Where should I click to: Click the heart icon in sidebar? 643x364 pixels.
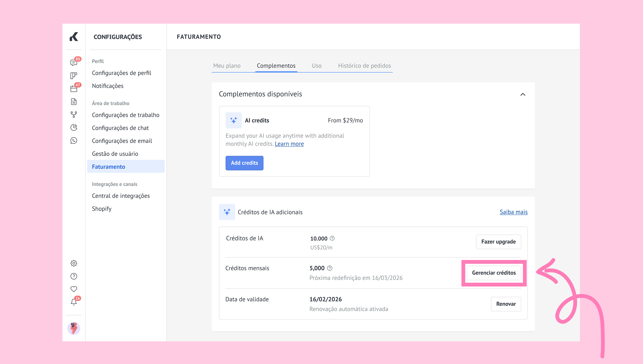pyautogui.click(x=74, y=289)
